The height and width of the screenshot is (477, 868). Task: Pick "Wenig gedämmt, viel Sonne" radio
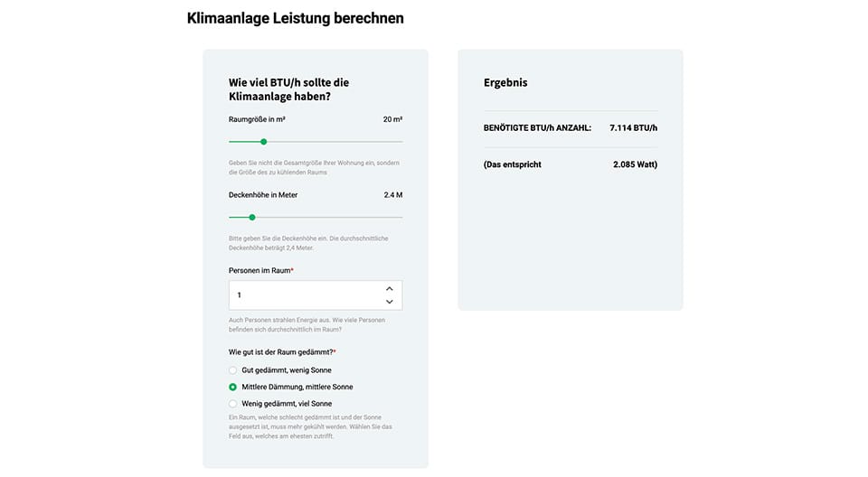pos(233,403)
